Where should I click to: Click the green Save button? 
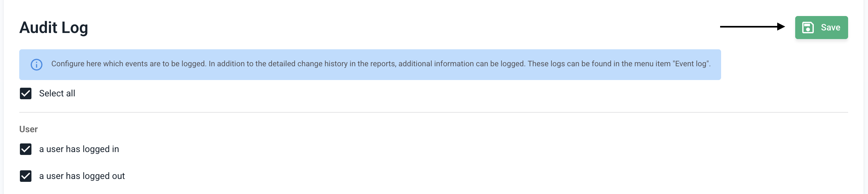point(821,28)
